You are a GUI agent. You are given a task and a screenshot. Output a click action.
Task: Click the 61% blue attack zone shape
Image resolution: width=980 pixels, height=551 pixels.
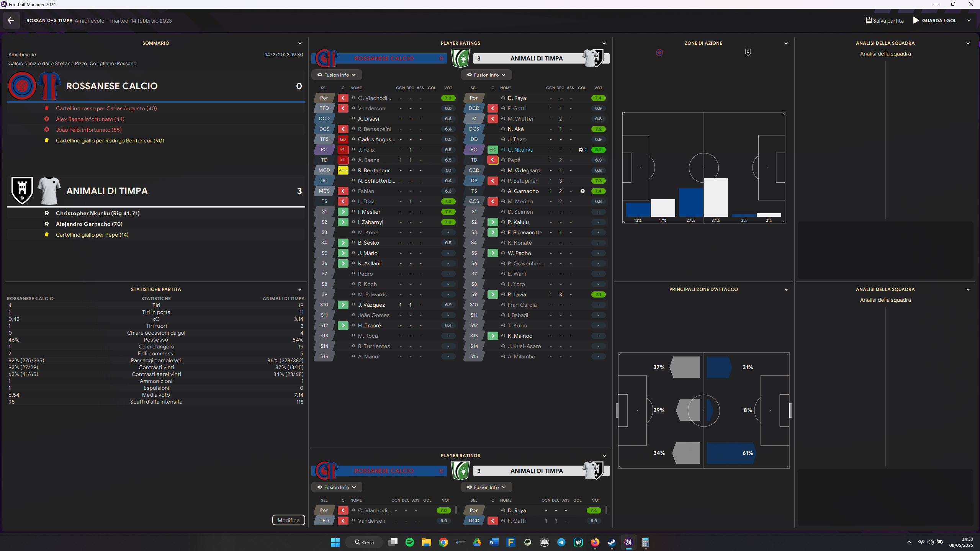tap(731, 453)
